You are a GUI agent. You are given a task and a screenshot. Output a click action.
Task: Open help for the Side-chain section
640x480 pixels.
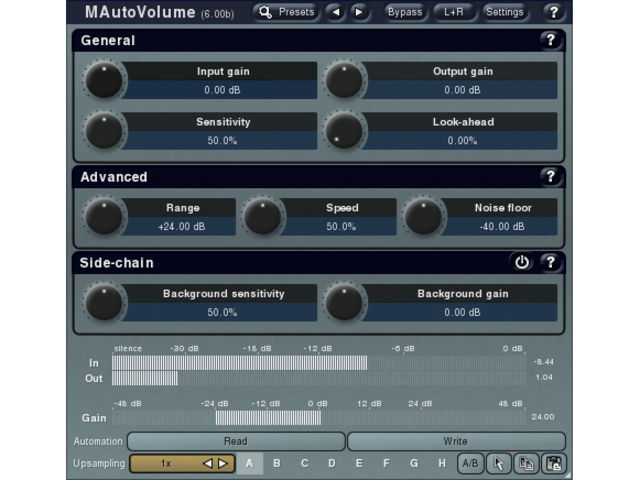click(550, 262)
